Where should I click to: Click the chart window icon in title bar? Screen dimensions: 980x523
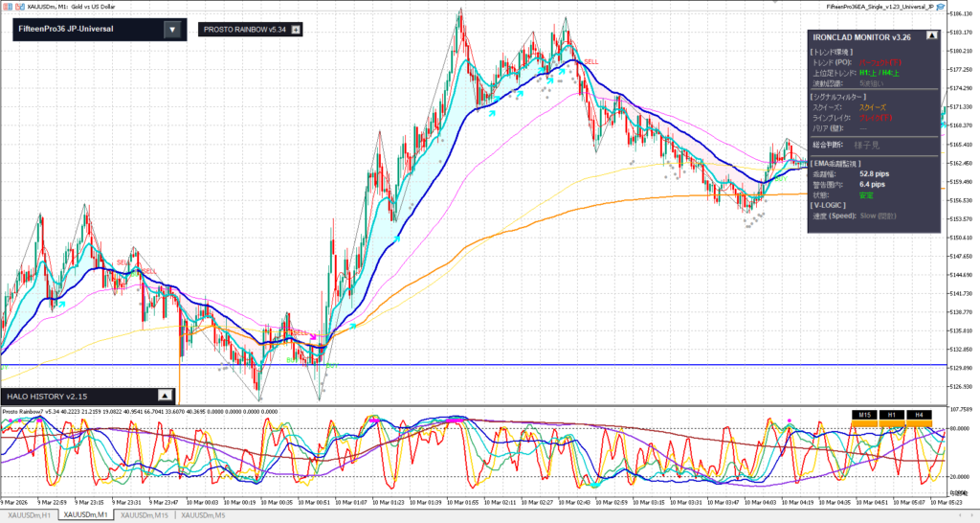[6, 6]
